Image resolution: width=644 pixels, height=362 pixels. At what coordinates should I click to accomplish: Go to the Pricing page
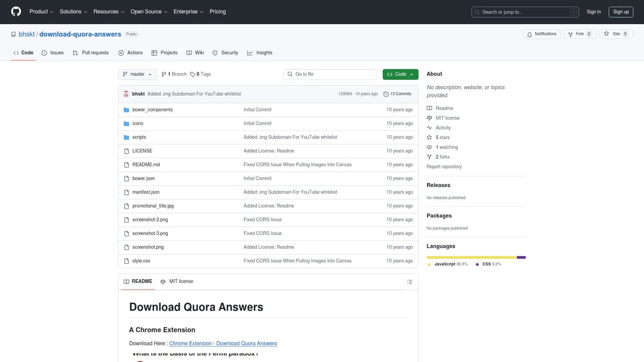point(218,11)
